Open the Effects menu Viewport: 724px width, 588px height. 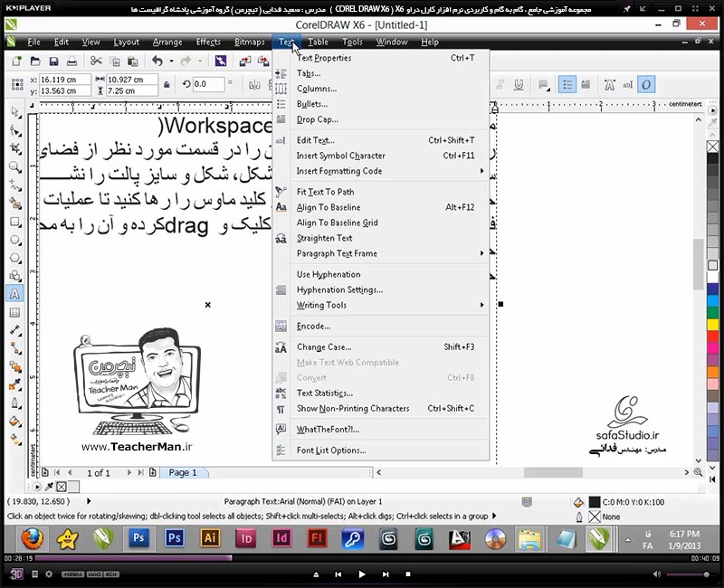tap(208, 42)
